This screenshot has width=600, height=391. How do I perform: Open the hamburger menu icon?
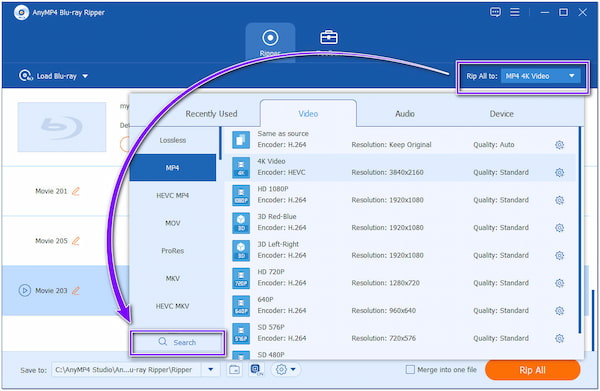[515, 12]
